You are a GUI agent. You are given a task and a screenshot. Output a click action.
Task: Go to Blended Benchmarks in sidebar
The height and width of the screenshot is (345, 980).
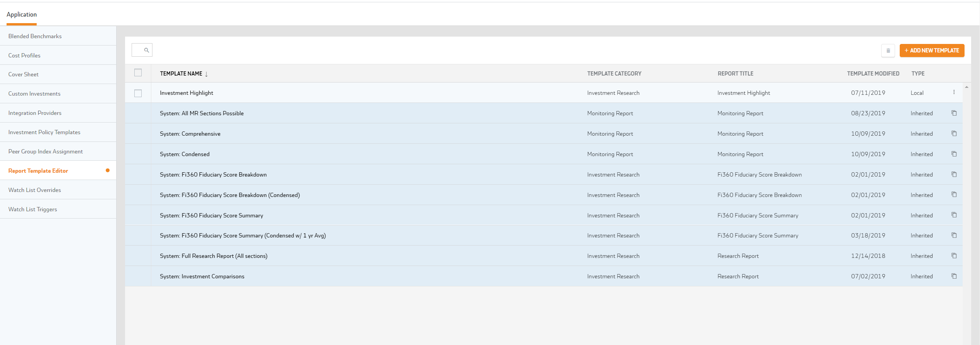click(35, 36)
